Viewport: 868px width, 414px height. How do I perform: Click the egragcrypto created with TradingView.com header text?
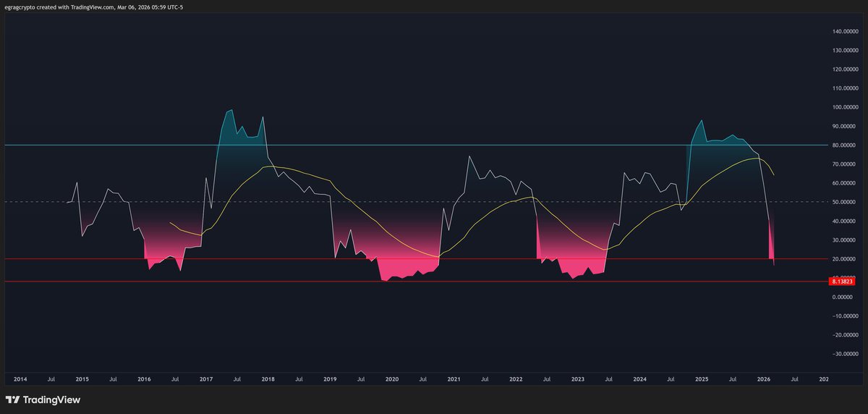coord(93,6)
